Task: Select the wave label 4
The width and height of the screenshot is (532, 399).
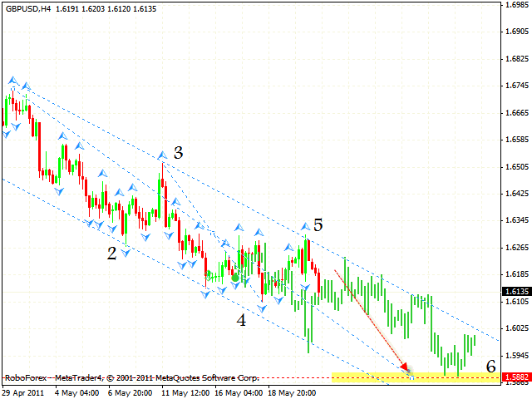Action: pyautogui.click(x=241, y=320)
